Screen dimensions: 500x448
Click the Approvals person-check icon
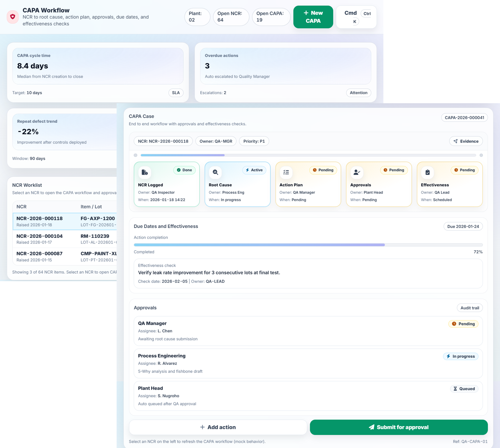point(356,172)
